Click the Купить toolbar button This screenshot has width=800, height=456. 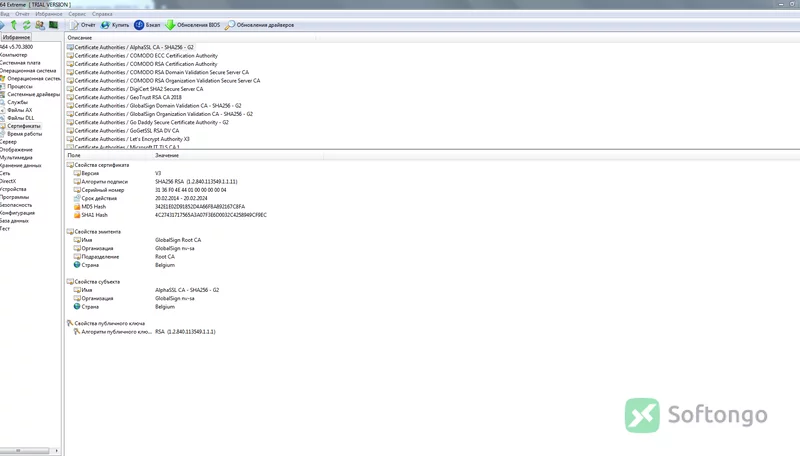coord(115,25)
